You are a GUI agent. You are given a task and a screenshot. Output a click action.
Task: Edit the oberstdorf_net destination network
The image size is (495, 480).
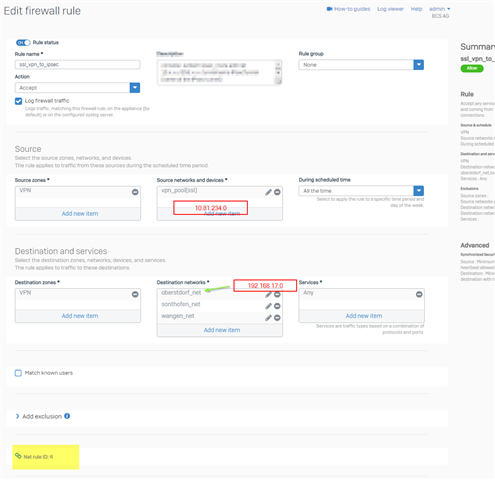[x=268, y=295]
